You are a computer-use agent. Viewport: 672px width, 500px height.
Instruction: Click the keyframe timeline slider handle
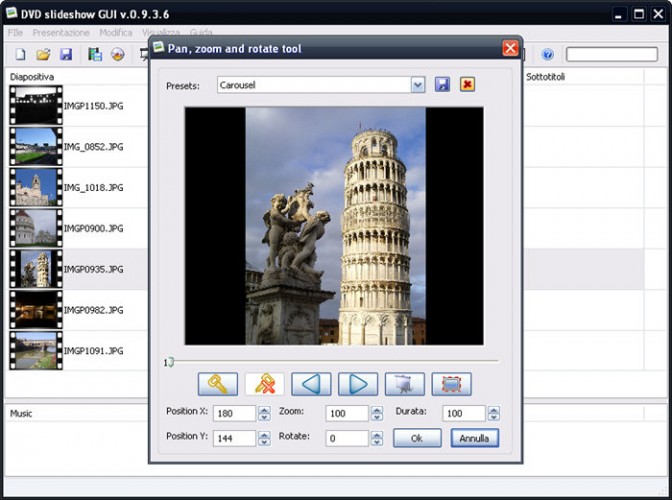pos(170,362)
